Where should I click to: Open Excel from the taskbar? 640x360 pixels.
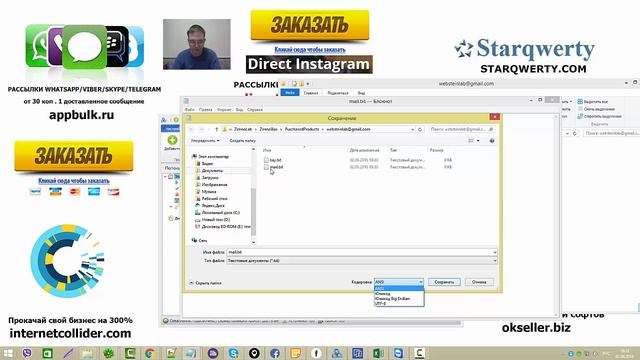[378, 353]
